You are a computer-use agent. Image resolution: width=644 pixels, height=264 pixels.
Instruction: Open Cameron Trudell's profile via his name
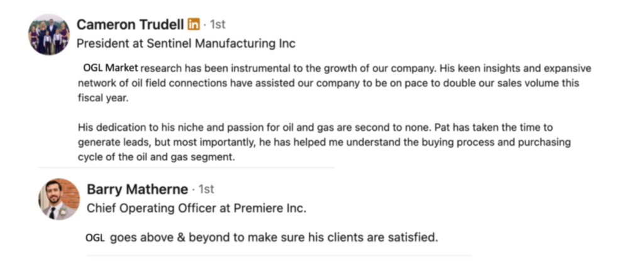(x=130, y=25)
